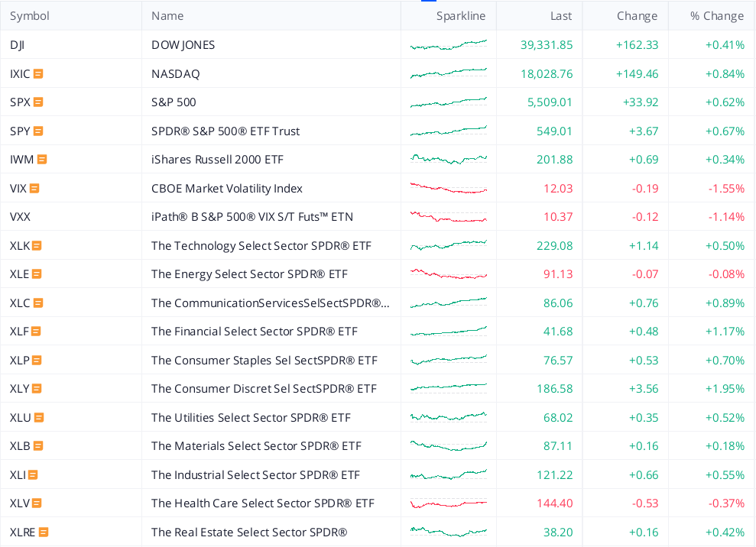Click The Technology Select Sector SPDR ETF
Image resolution: width=756 pixels, height=547 pixels.
(261, 246)
